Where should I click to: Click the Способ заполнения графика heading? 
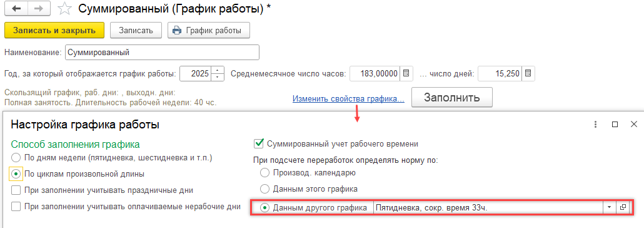coord(75,144)
